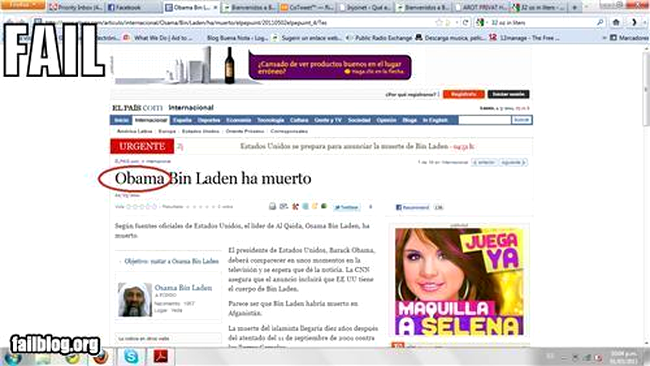This screenshot has height=366, width=650.
Task: Click the orange Regístrate button
Action: pos(463,94)
